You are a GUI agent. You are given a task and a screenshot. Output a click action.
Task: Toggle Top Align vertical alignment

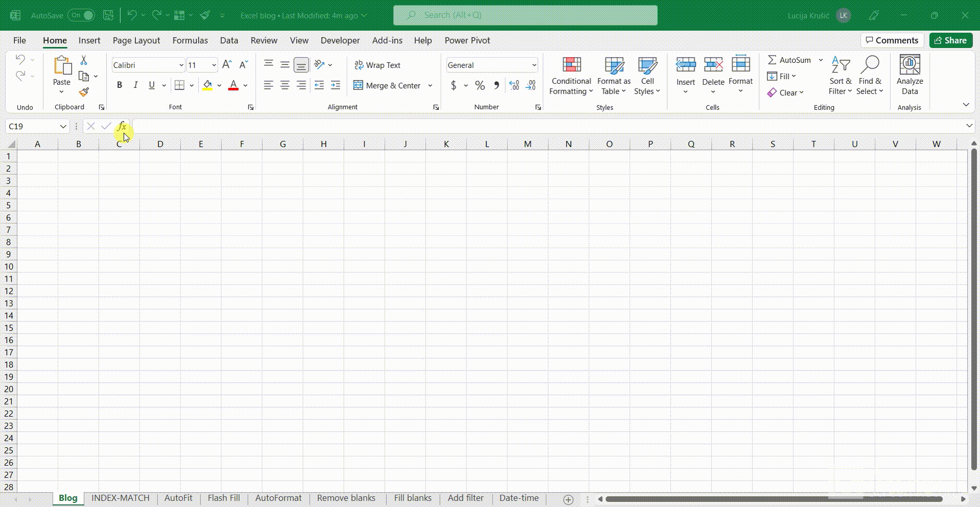(x=268, y=64)
